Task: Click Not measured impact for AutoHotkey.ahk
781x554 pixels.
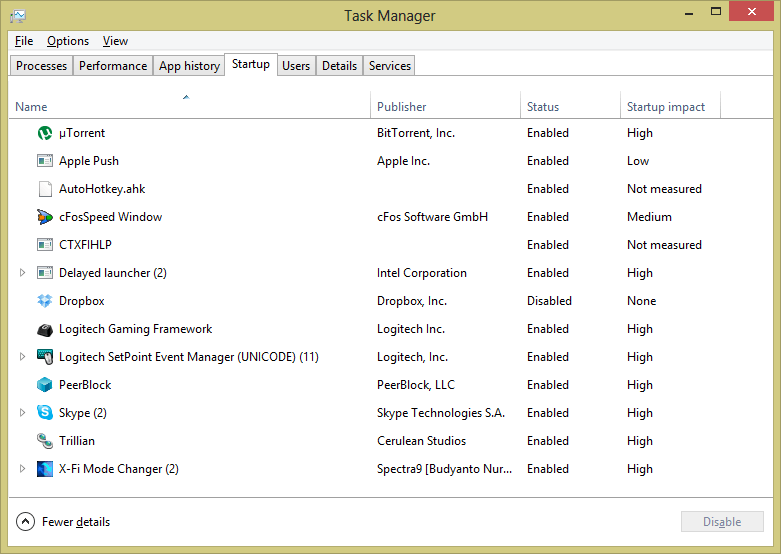Action: click(664, 189)
